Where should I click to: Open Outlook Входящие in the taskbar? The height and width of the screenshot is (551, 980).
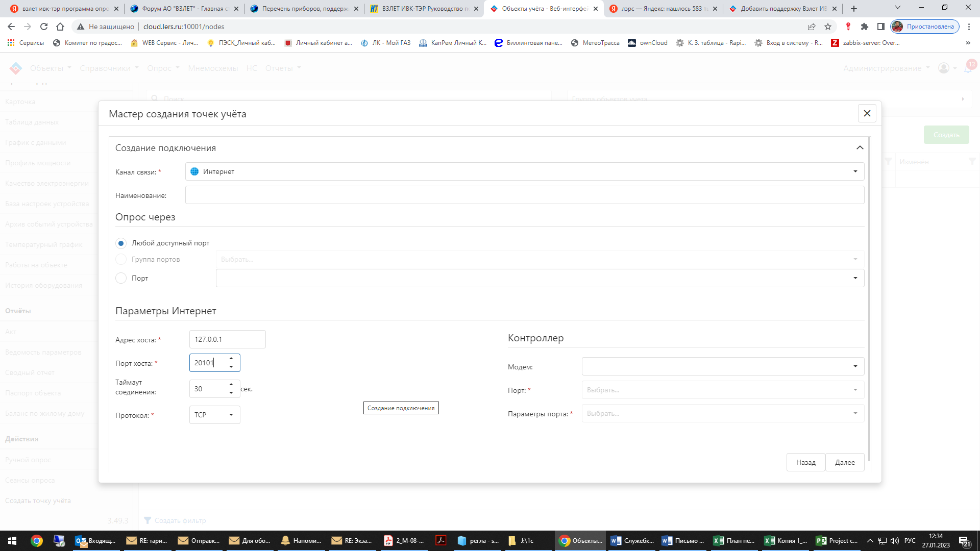(95, 541)
